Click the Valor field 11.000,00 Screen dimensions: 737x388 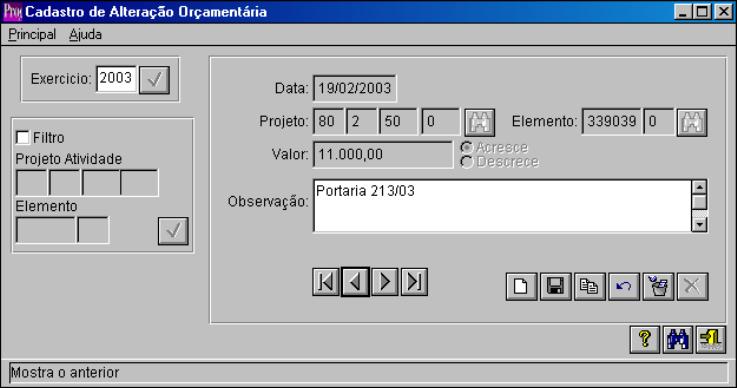click(x=383, y=155)
